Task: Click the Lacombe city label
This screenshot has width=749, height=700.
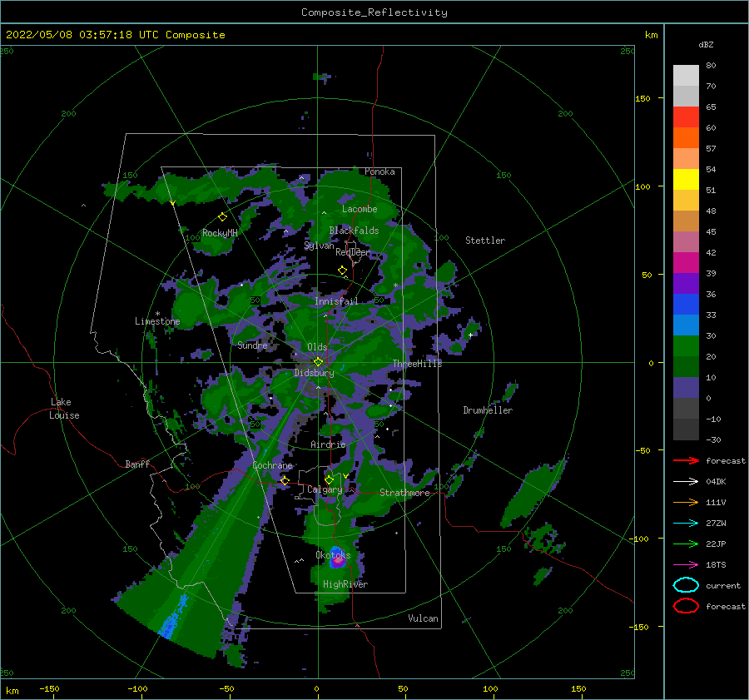Action: click(360, 209)
